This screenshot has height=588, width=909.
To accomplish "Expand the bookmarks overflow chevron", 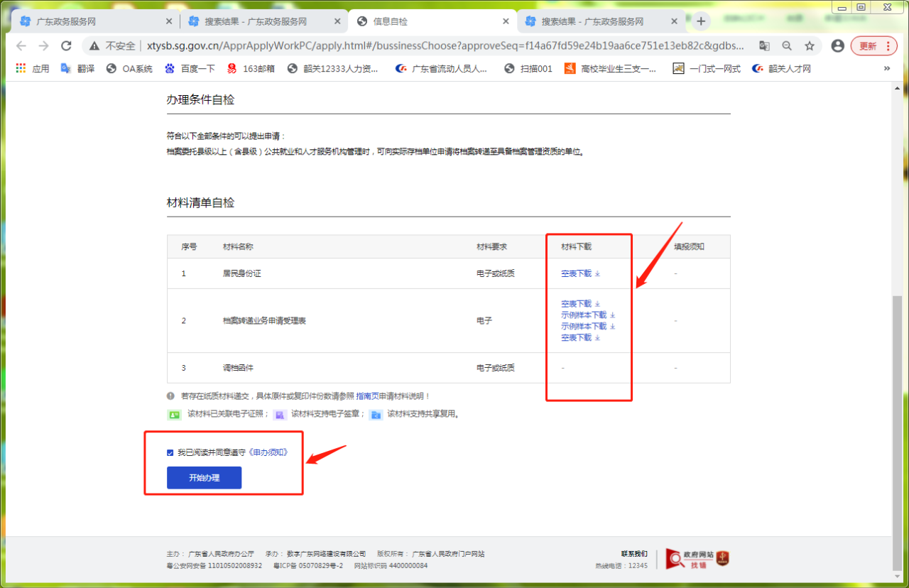I will 886,69.
